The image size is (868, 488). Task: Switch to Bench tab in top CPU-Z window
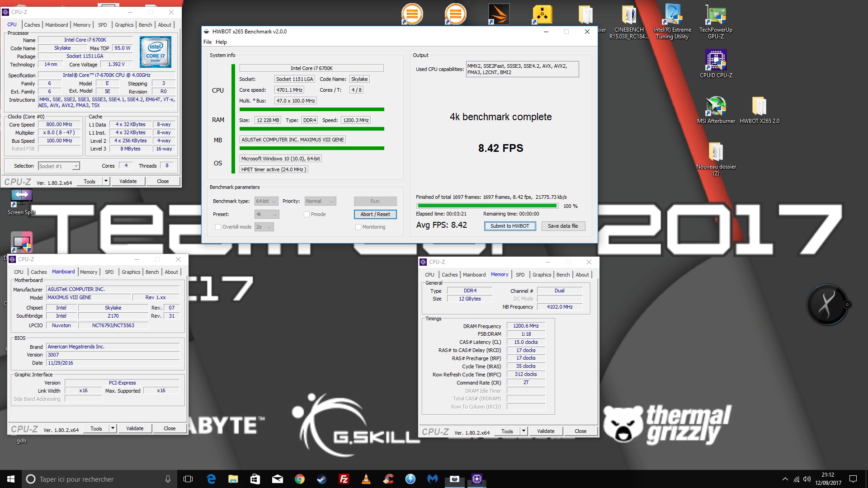coord(145,25)
